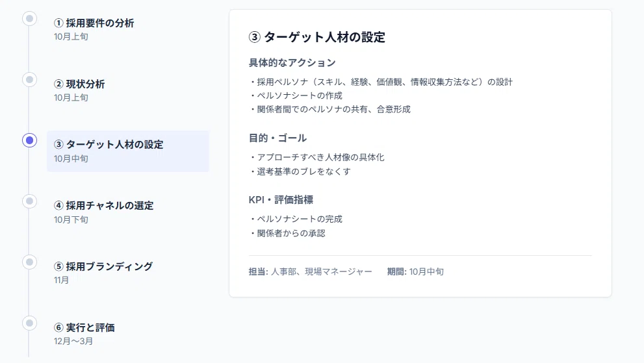
Task: Open step ② 現状分析
Action: pyautogui.click(x=128, y=90)
